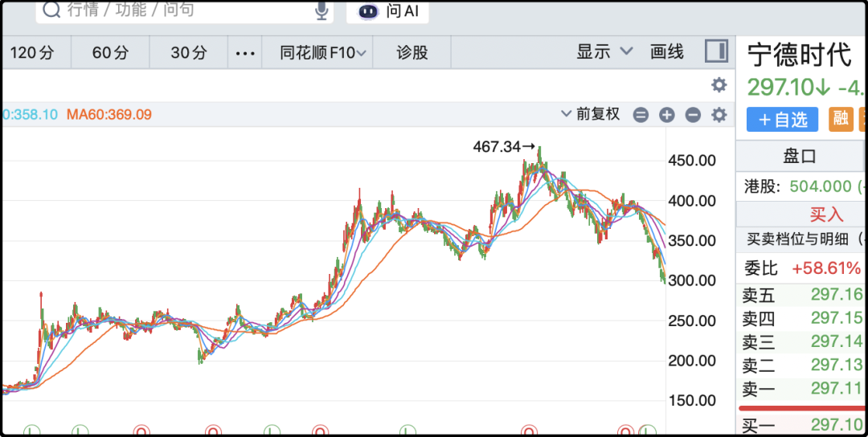Open indicator settings gear beside zoom icons
The image size is (868, 437).
pyautogui.click(x=719, y=115)
